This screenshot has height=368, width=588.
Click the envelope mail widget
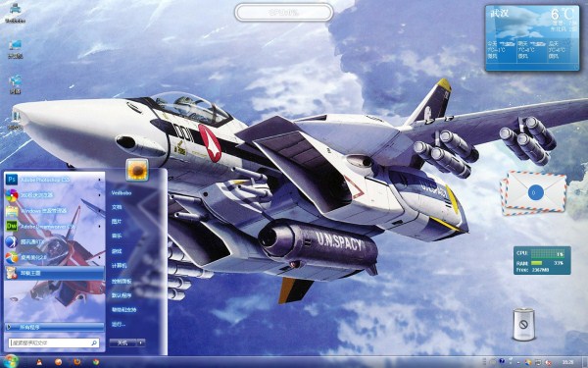[x=533, y=193]
